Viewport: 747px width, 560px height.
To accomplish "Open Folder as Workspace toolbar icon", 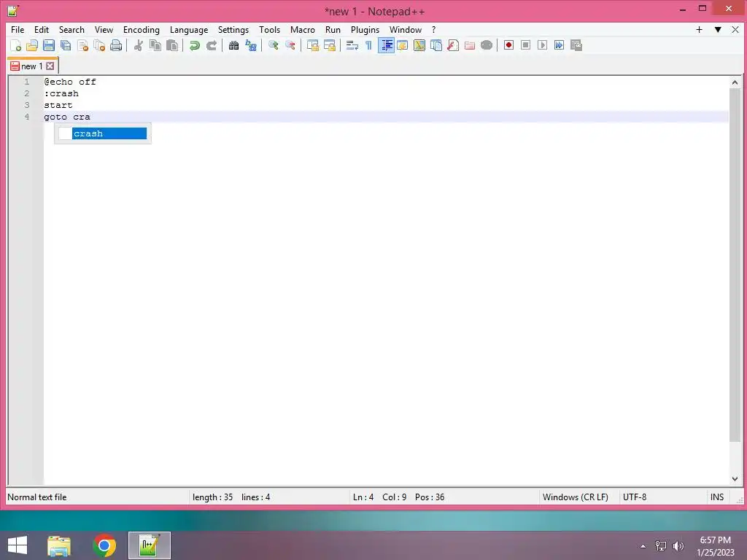I will [x=470, y=46].
